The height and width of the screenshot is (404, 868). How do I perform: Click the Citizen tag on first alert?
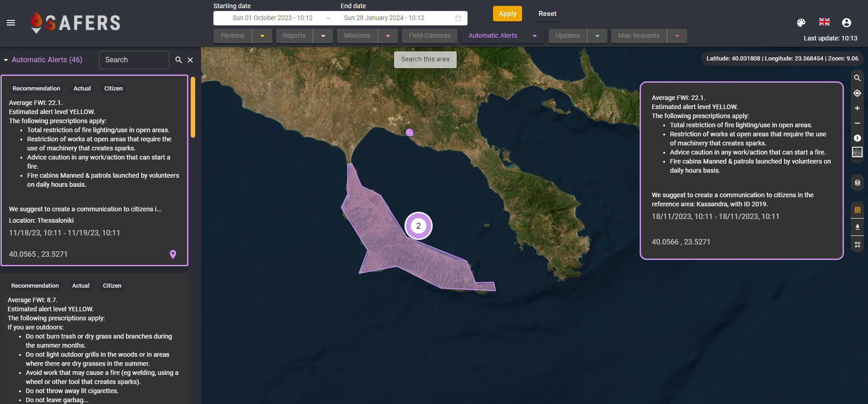(x=113, y=89)
